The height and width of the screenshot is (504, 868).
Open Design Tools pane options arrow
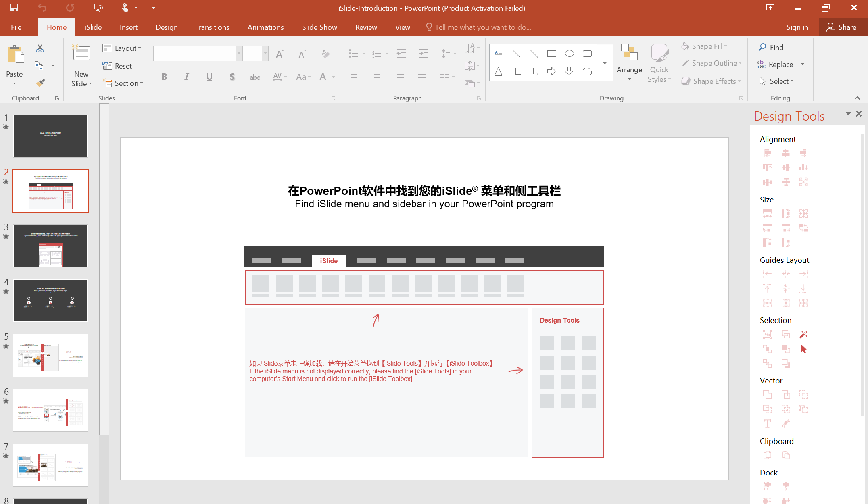point(848,114)
